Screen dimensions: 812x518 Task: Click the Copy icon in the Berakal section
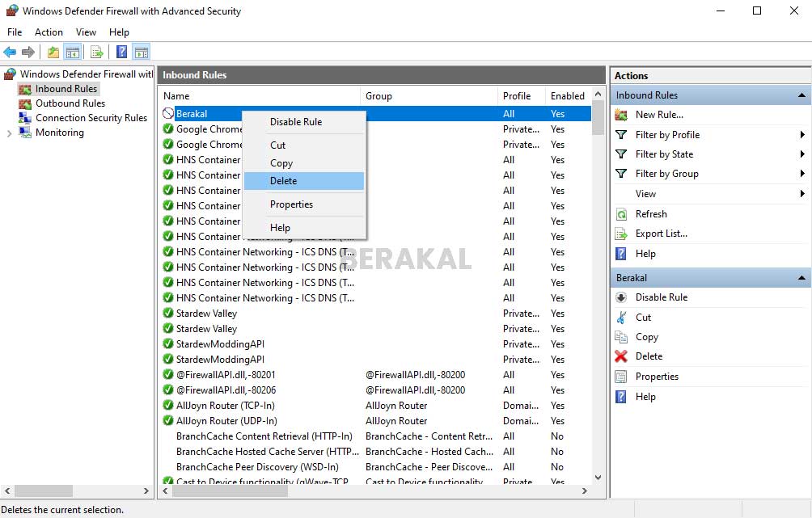coord(620,337)
